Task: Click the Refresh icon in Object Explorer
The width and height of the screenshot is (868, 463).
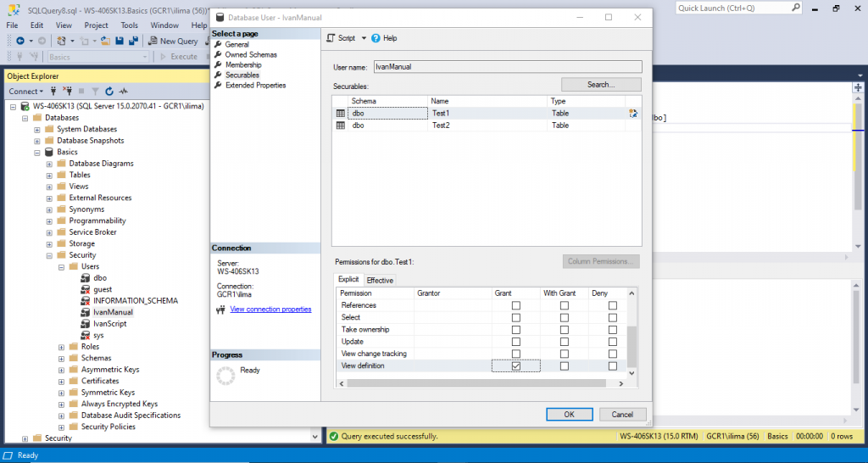Action: (x=109, y=91)
